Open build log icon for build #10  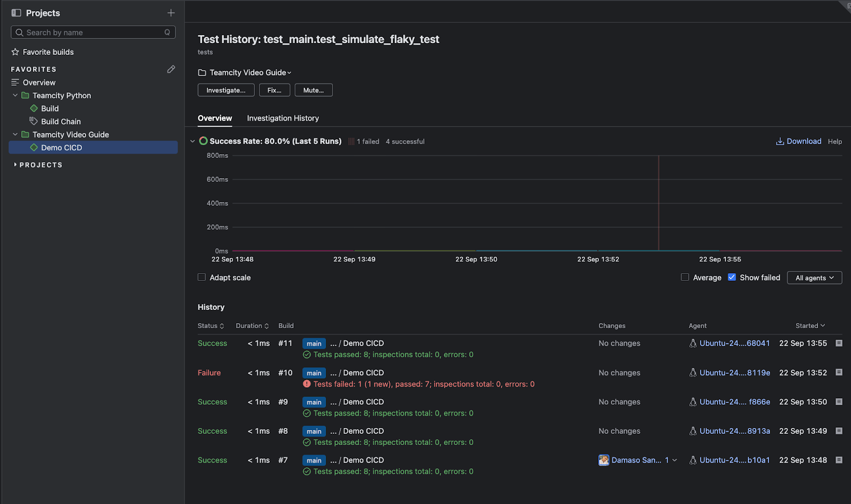coord(839,373)
